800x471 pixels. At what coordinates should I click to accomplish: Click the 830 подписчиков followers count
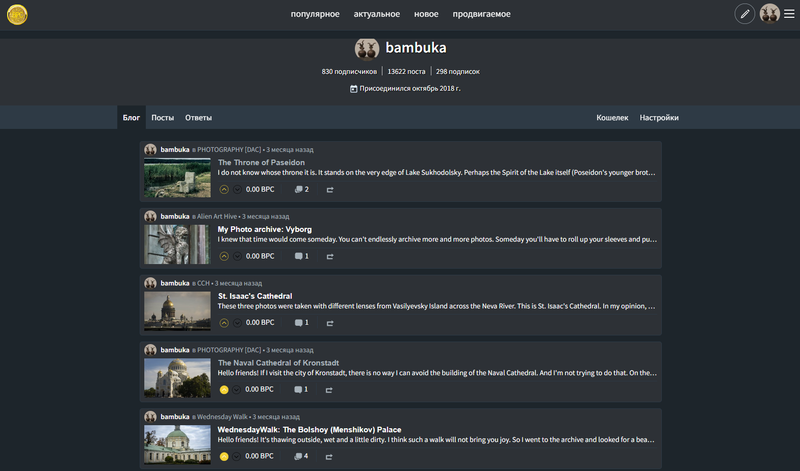[349, 72]
